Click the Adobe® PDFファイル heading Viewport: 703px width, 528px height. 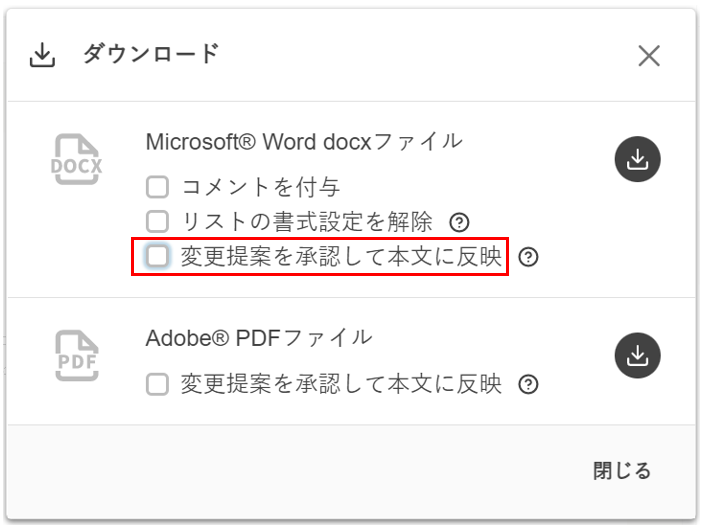(x=259, y=338)
